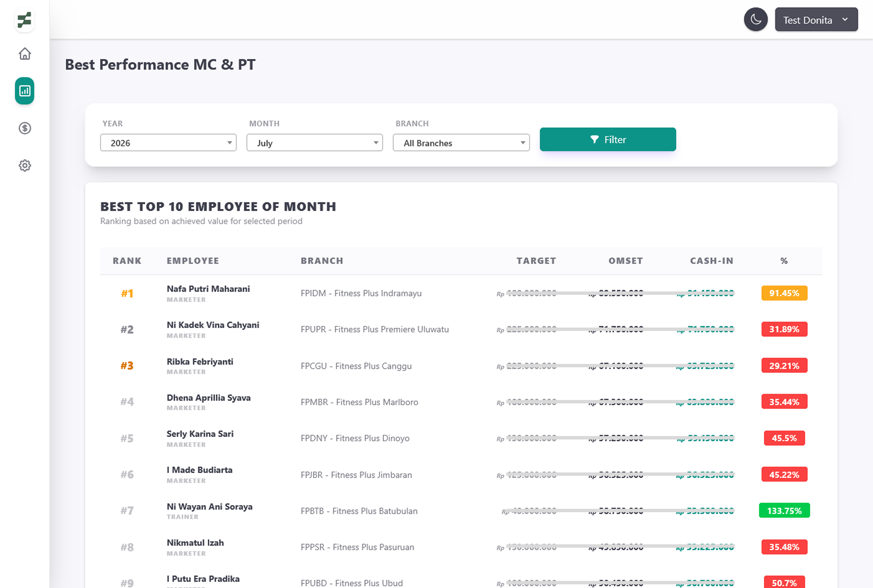Click the RANK column header

coord(127,261)
